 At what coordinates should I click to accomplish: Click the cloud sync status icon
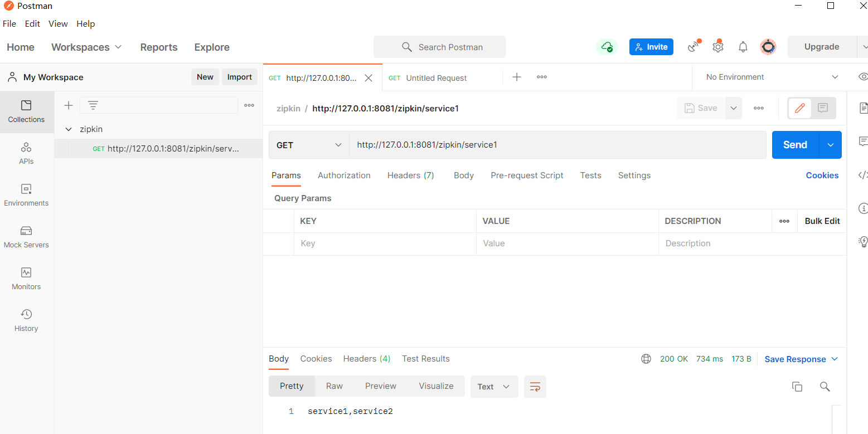607,47
